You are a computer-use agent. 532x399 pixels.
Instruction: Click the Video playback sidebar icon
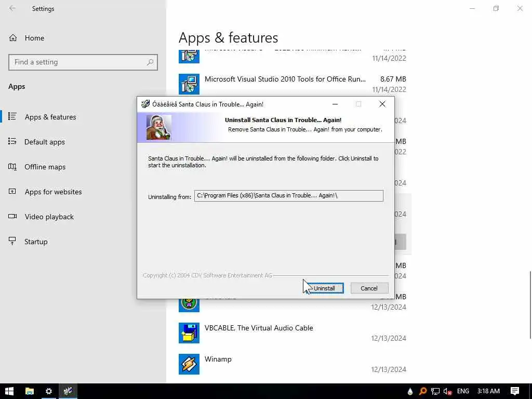(x=12, y=216)
